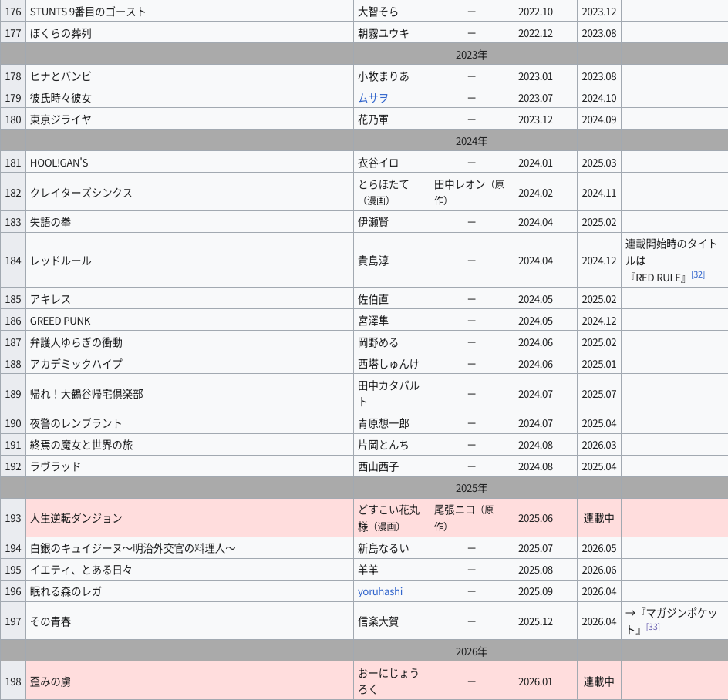
Task: Select title HOOL!GAN'S
Action: pyautogui.click(x=59, y=163)
